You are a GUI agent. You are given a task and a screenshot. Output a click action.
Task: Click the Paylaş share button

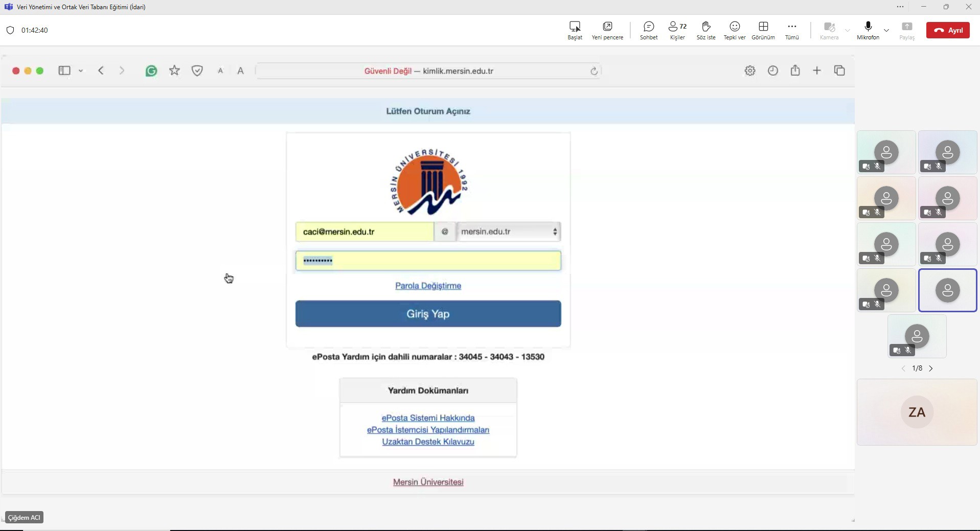[907, 30]
